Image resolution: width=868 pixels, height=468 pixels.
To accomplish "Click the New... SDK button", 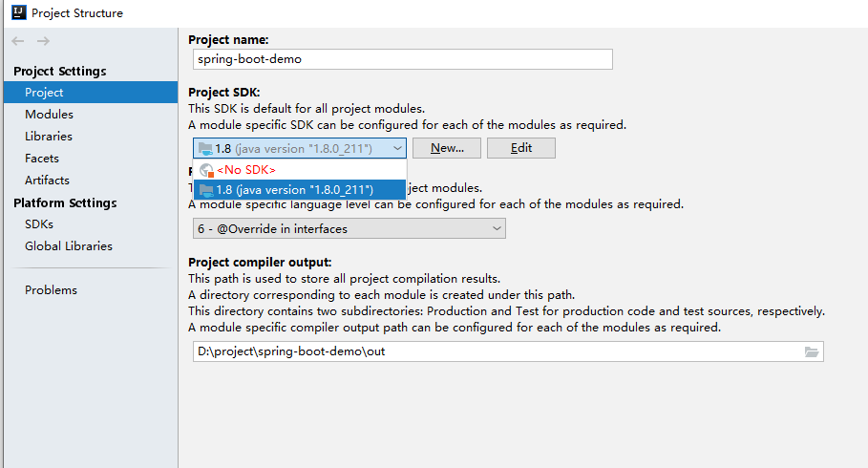I will (x=447, y=148).
